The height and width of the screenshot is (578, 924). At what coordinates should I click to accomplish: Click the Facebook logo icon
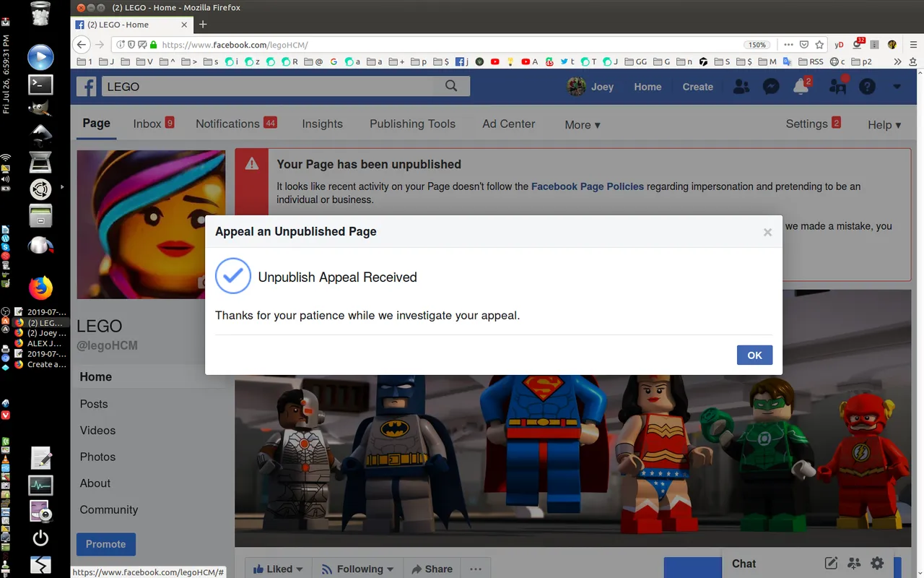pos(87,87)
